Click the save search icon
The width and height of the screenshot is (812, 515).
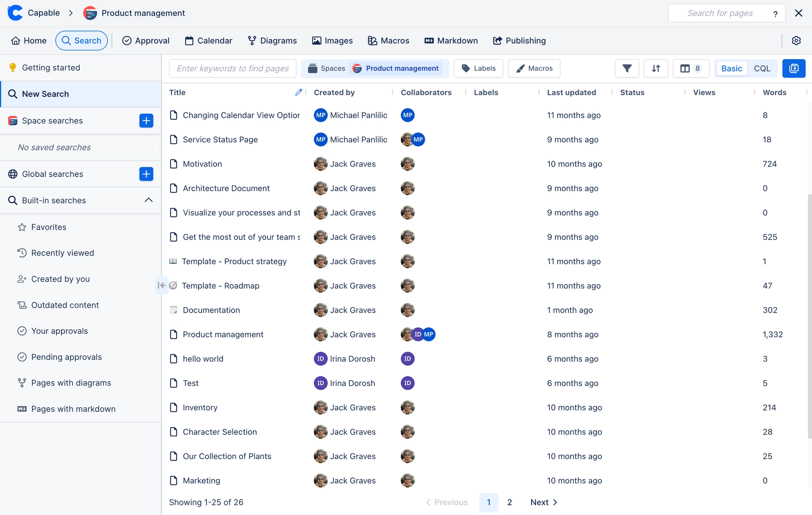[794, 68]
